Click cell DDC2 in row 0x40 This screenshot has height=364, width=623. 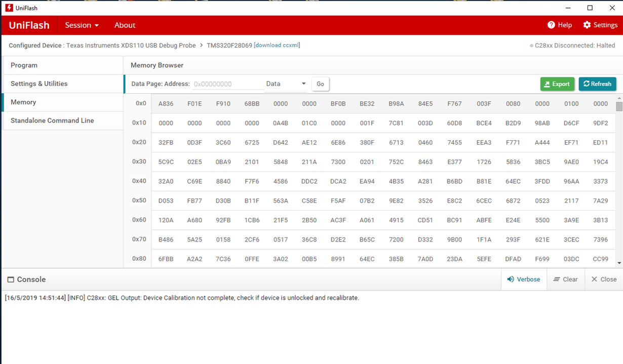coord(309,181)
